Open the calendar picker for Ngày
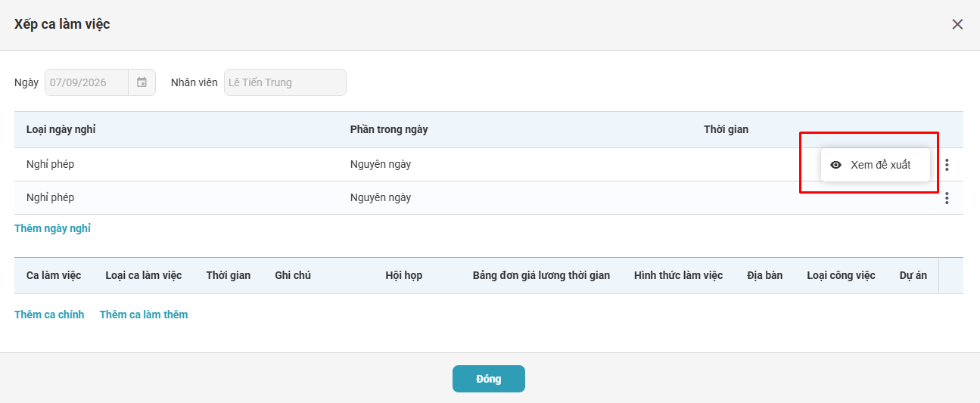980x403 pixels. [x=142, y=82]
